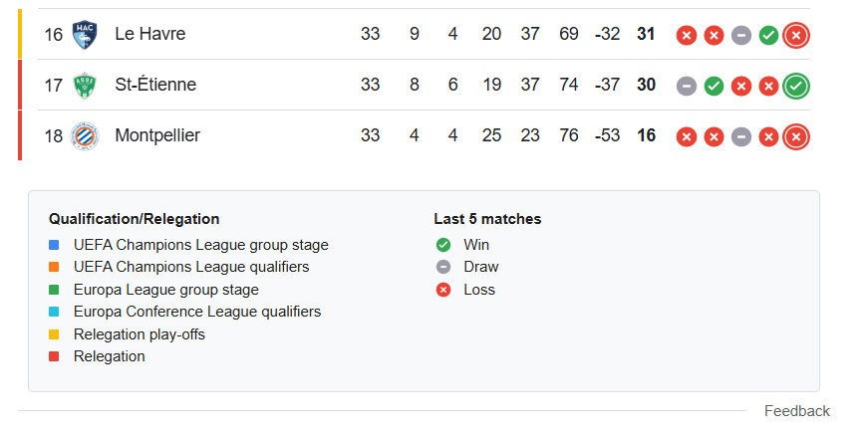
Task: Click the Loss legend icon
Action: tap(443, 290)
